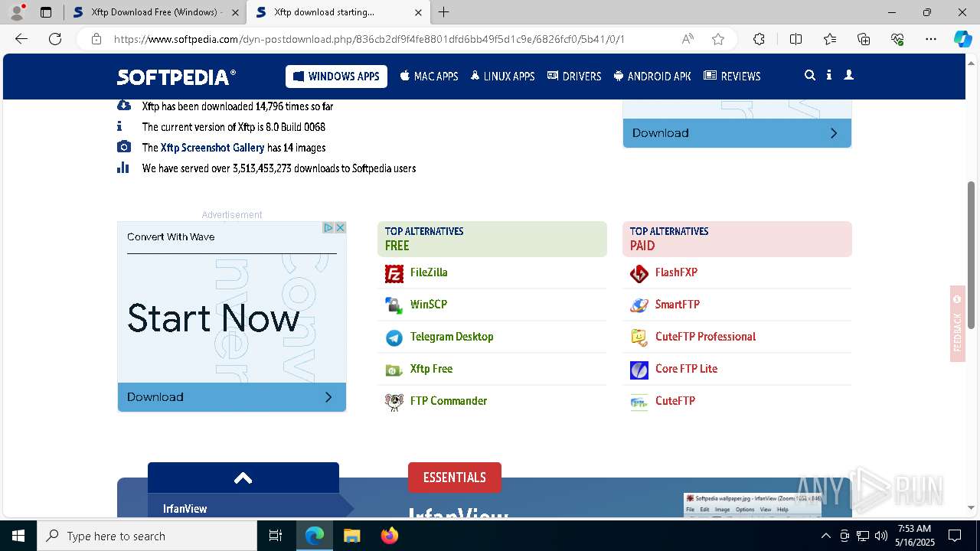Open the Windows Start menu
Viewport: 980px width, 551px height.
(x=18, y=536)
